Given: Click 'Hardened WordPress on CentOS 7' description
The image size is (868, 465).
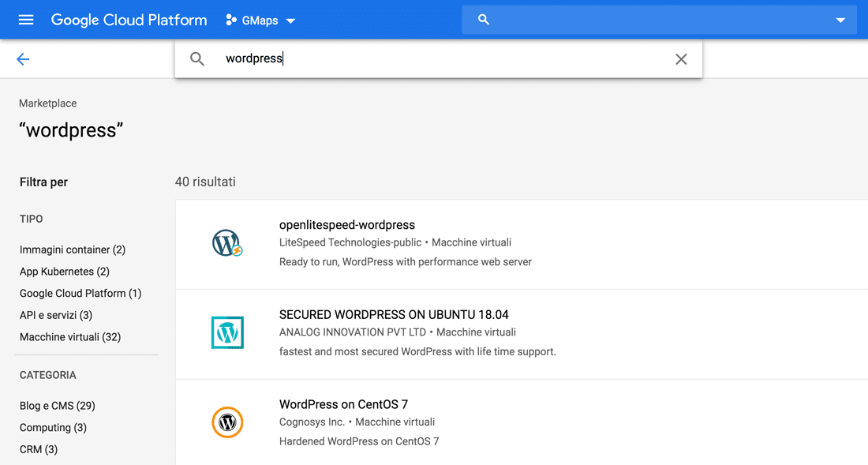Looking at the screenshot, I should pos(359,441).
